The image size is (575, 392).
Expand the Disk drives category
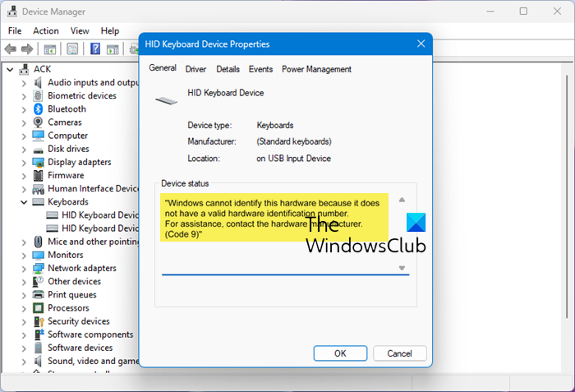(x=23, y=149)
